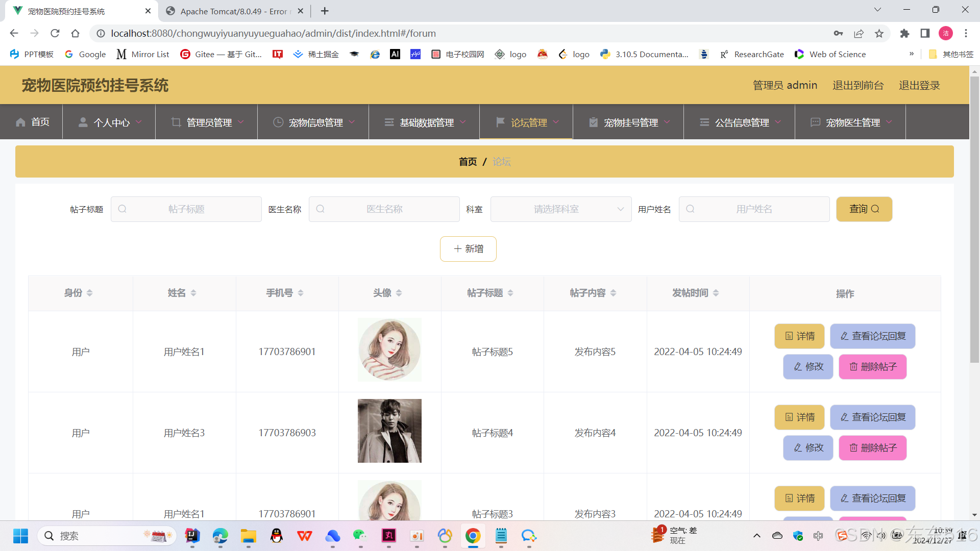Toggle sort on the 帖子标题 column
The width and height of the screenshot is (980, 551).
point(510,293)
